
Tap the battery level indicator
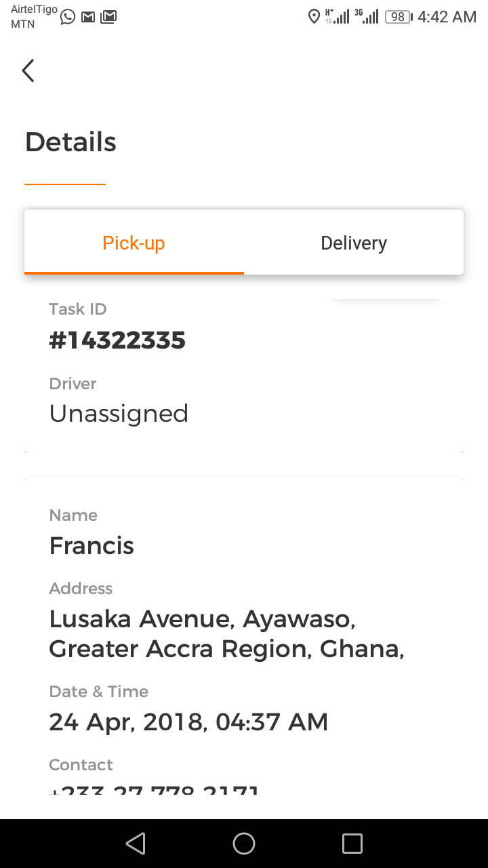(399, 17)
